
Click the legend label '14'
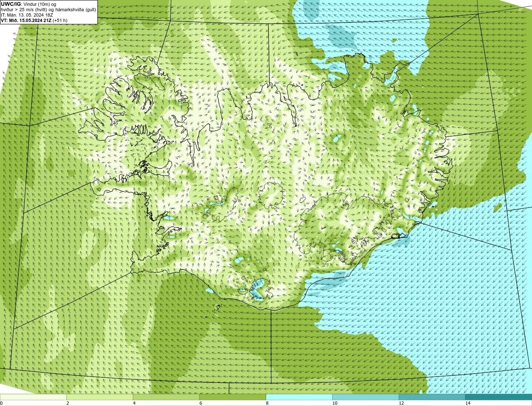click(468, 403)
